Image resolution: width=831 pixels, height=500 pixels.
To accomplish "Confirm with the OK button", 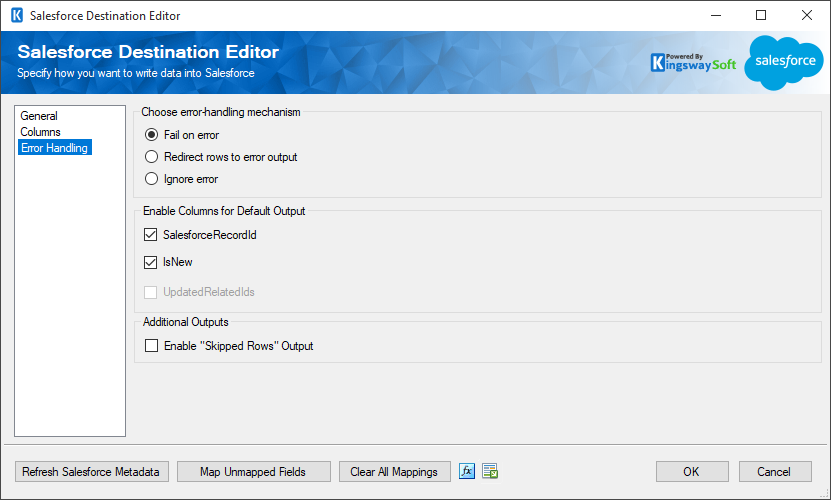I will pyautogui.click(x=692, y=471).
